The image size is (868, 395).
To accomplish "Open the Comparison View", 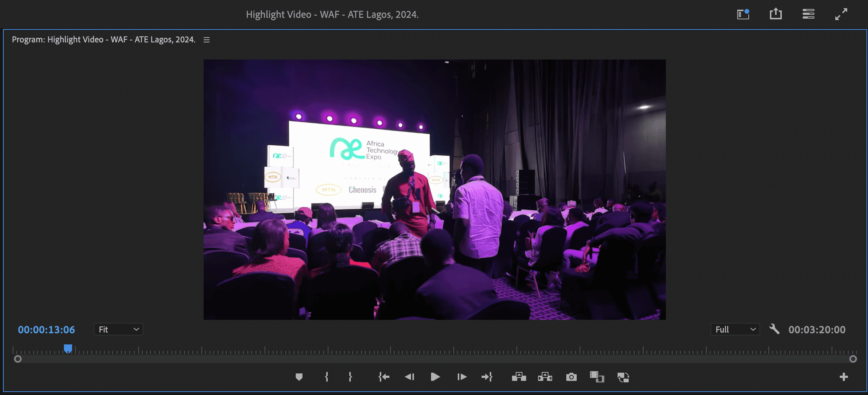I will click(597, 377).
